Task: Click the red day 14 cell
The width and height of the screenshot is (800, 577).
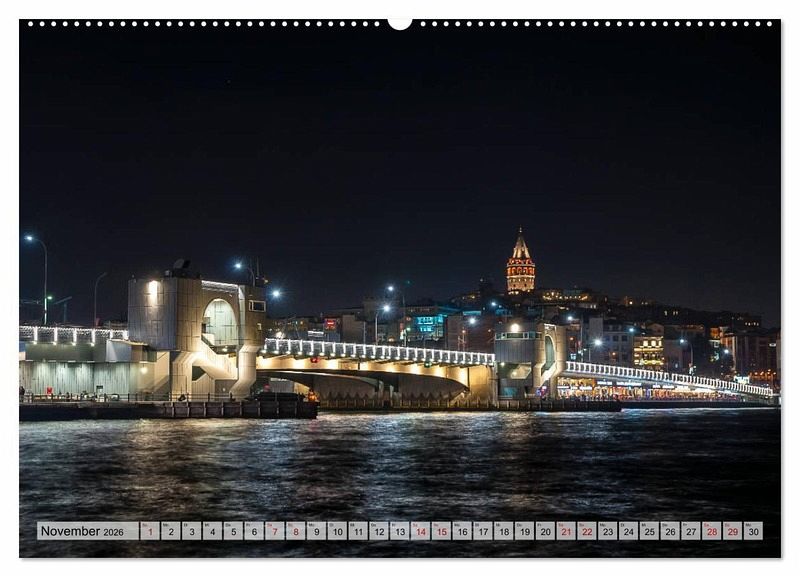Action: [x=420, y=531]
